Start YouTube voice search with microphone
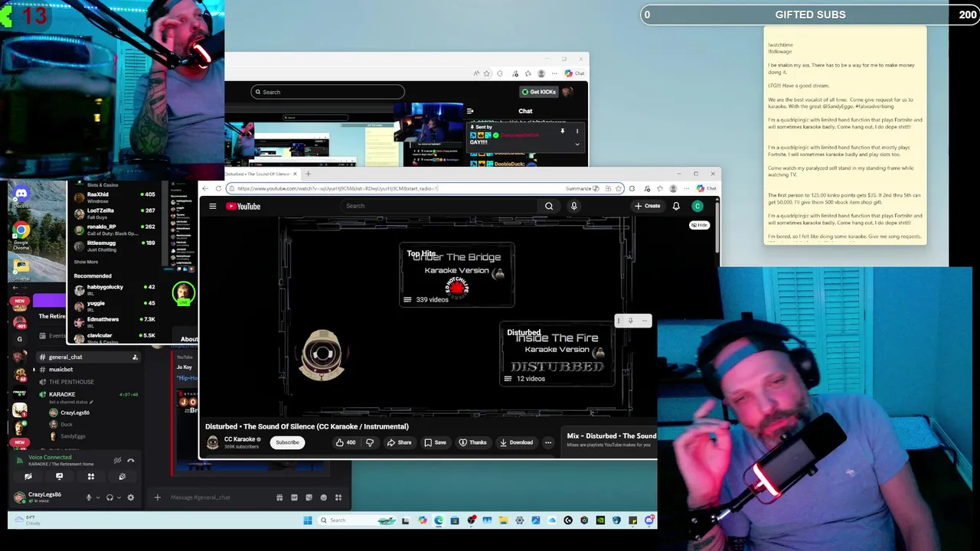 pos(573,206)
